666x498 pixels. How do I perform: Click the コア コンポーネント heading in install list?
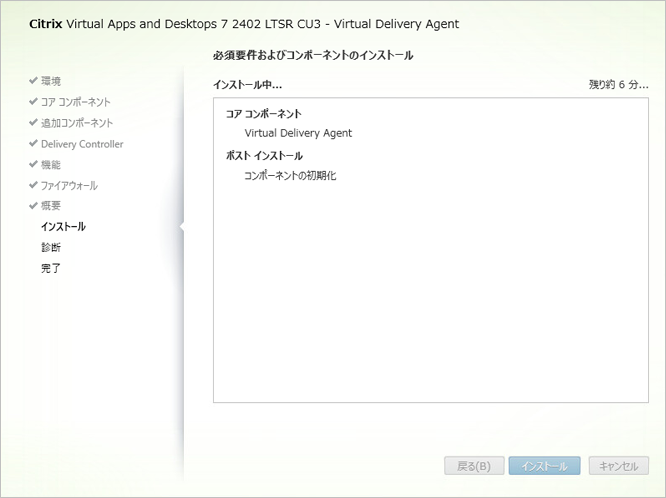click(x=263, y=114)
